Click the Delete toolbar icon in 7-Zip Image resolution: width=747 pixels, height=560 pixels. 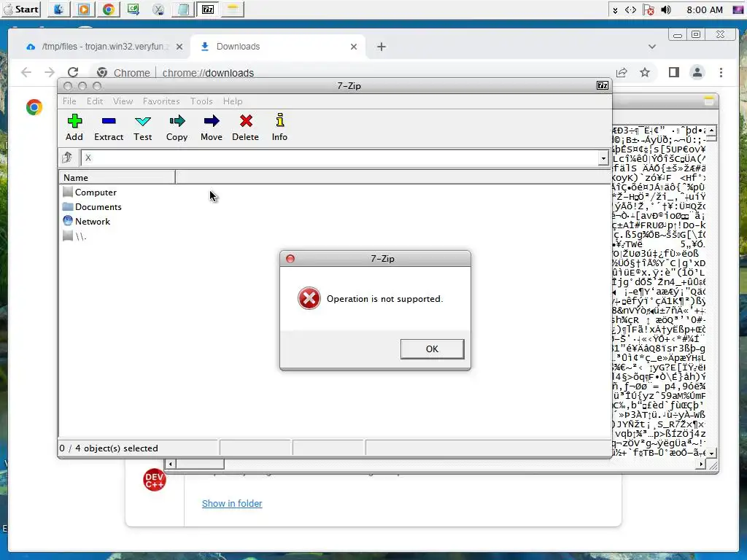click(x=245, y=127)
